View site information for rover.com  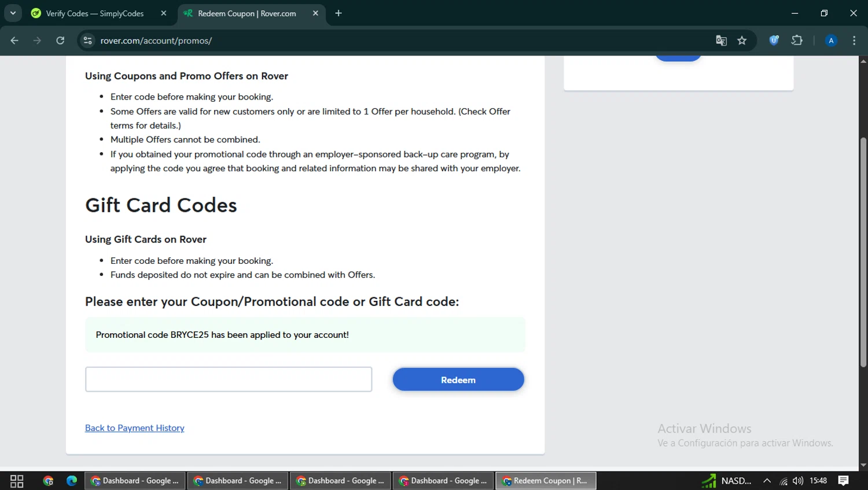click(88, 40)
